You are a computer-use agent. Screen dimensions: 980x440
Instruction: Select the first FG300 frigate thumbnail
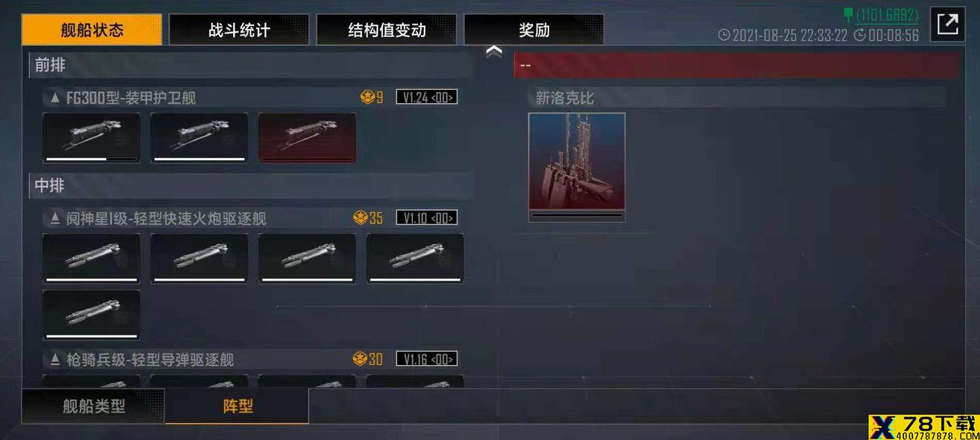click(x=91, y=138)
